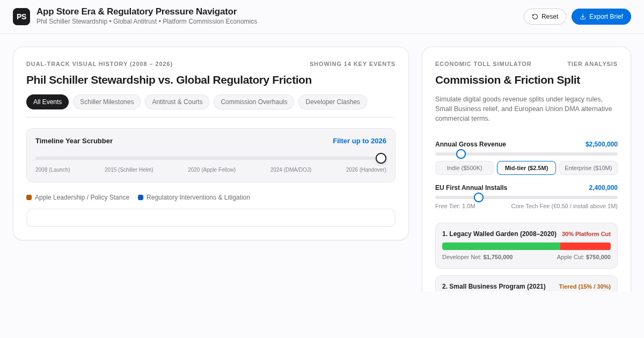This screenshot has width=644, height=338.
Task: Click the PS app logo
Action: (21, 17)
